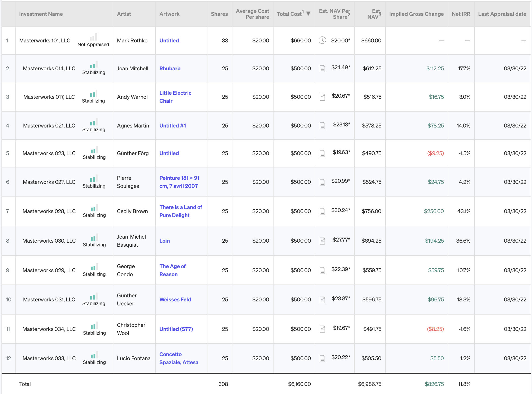This screenshot has width=532, height=394.
Task: Open Peinture 181 × 91 cm link
Action: 179,182
